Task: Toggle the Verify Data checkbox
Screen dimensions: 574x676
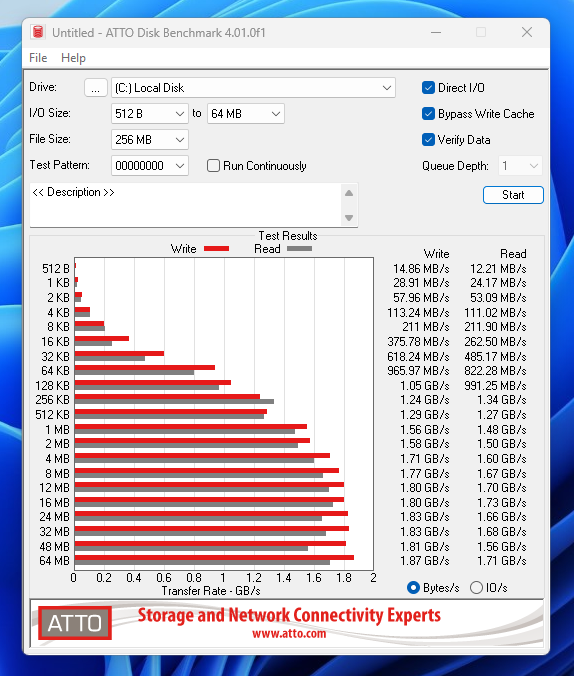Action: [428, 140]
